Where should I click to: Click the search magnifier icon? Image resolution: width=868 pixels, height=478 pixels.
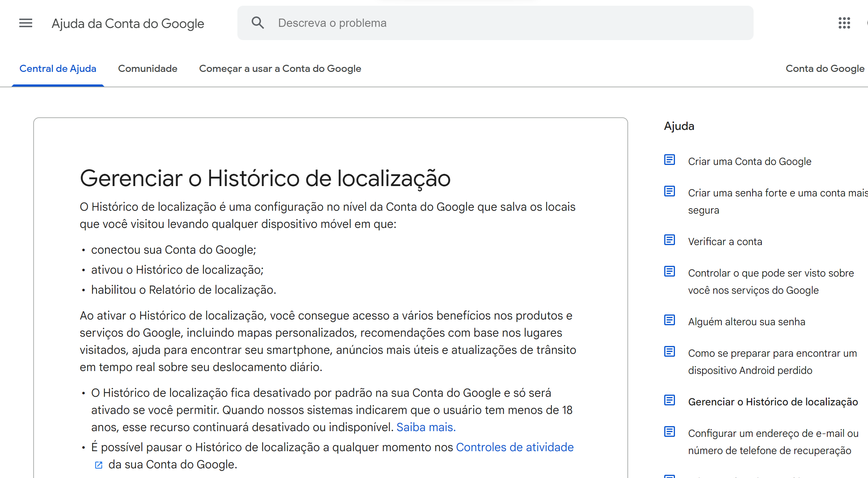(x=258, y=22)
